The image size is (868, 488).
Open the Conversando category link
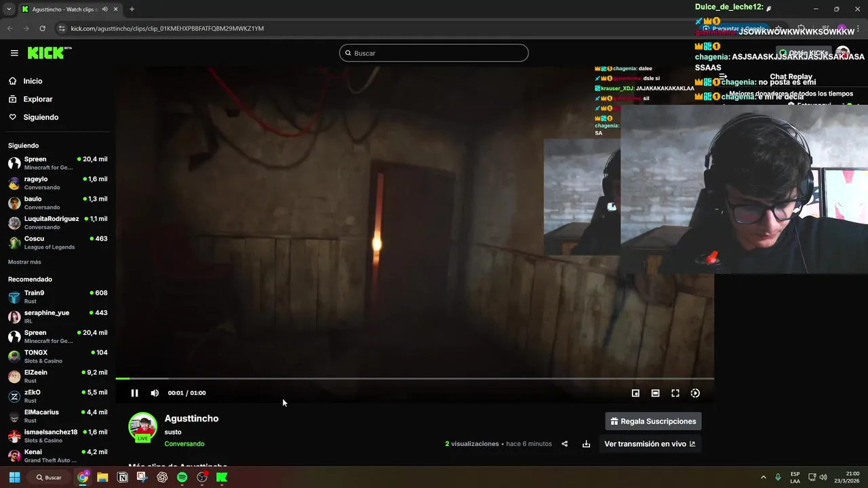[x=184, y=444]
